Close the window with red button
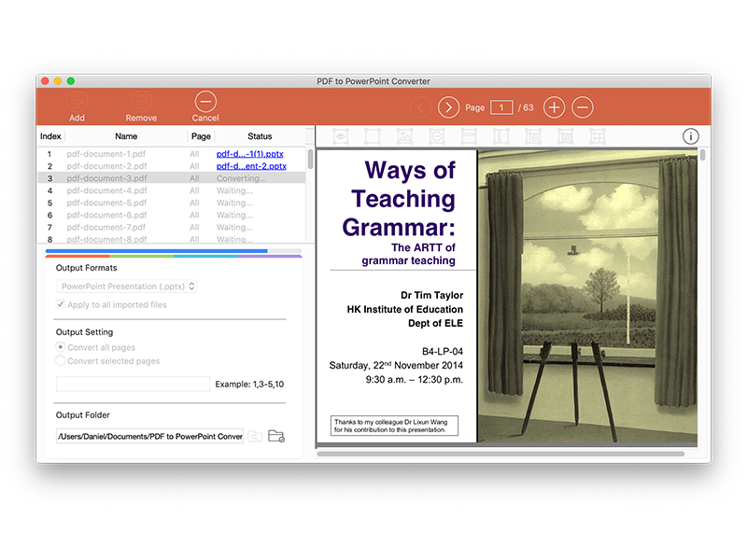The width and height of the screenshot is (747, 560). coord(45,81)
